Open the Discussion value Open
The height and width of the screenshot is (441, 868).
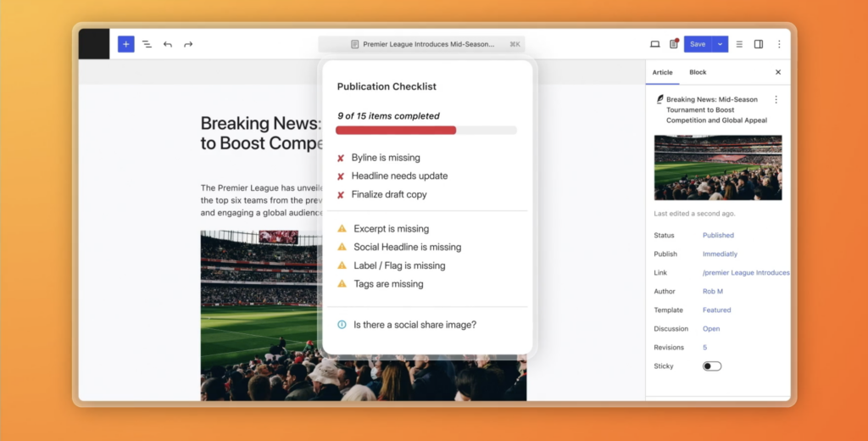click(711, 328)
